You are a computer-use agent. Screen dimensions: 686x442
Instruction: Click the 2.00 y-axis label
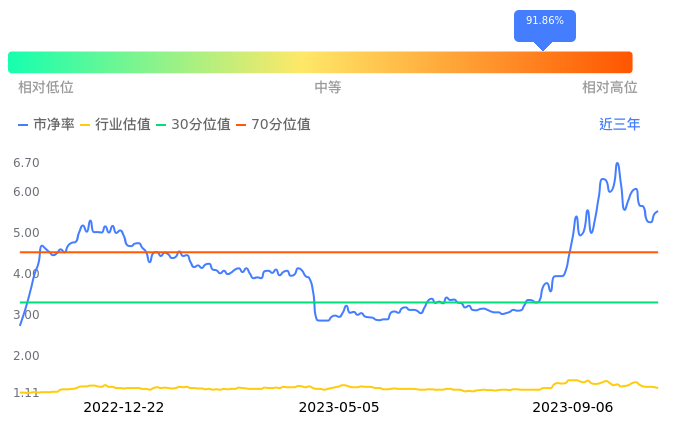pyautogui.click(x=26, y=356)
